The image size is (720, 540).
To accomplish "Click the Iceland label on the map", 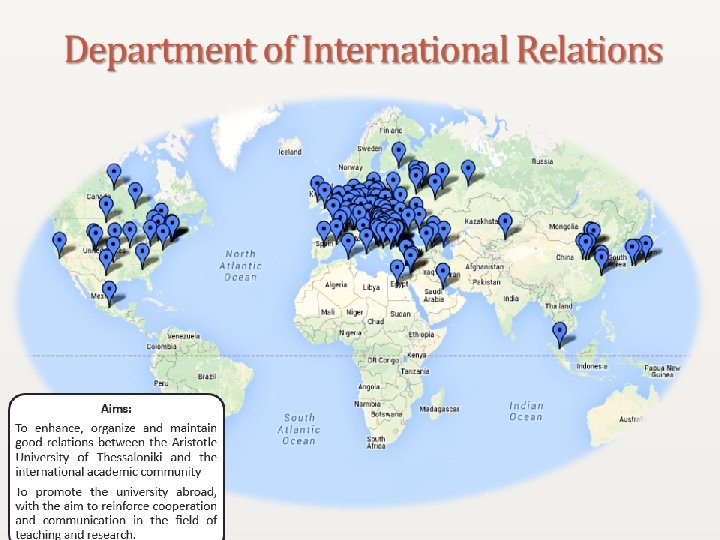I will (x=290, y=152).
